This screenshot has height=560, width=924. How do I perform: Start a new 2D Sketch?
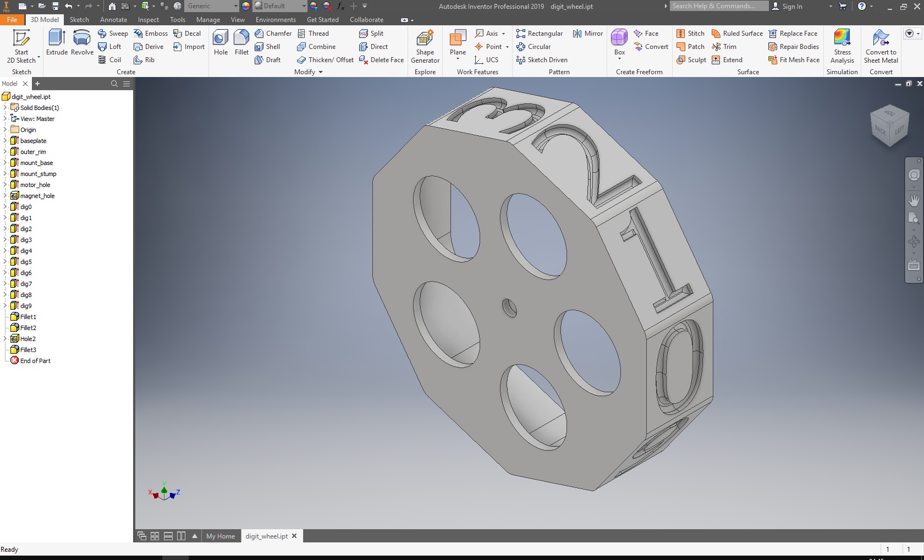(x=21, y=46)
